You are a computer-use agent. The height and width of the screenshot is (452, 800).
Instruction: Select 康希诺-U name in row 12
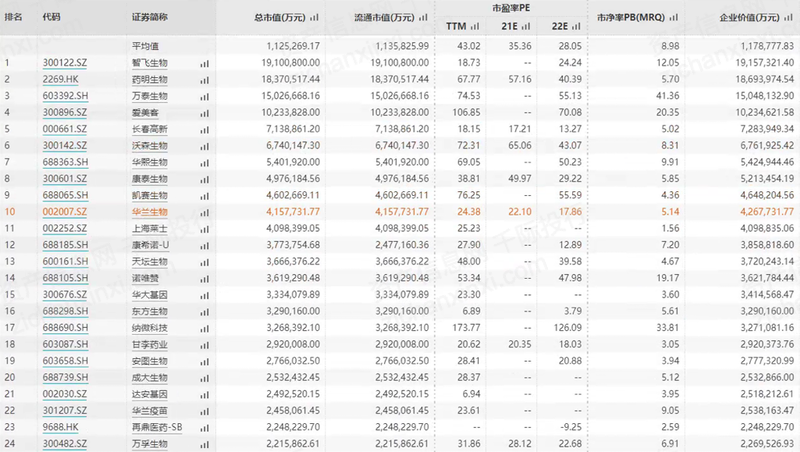tap(151, 245)
